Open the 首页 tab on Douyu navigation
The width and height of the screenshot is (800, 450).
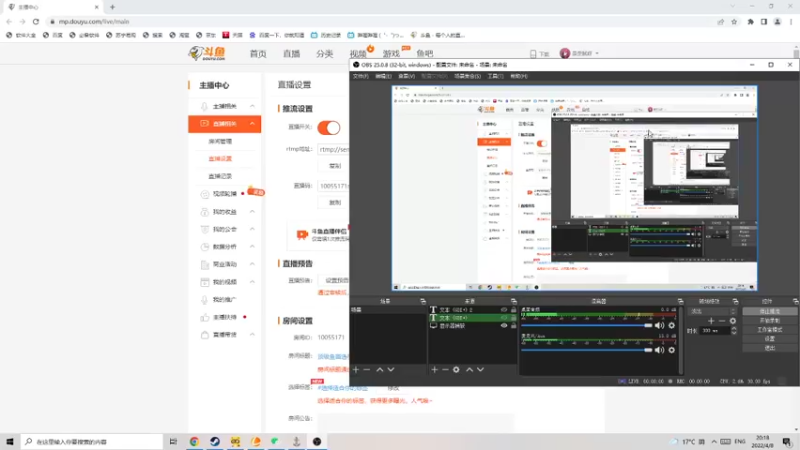(x=258, y=54)
